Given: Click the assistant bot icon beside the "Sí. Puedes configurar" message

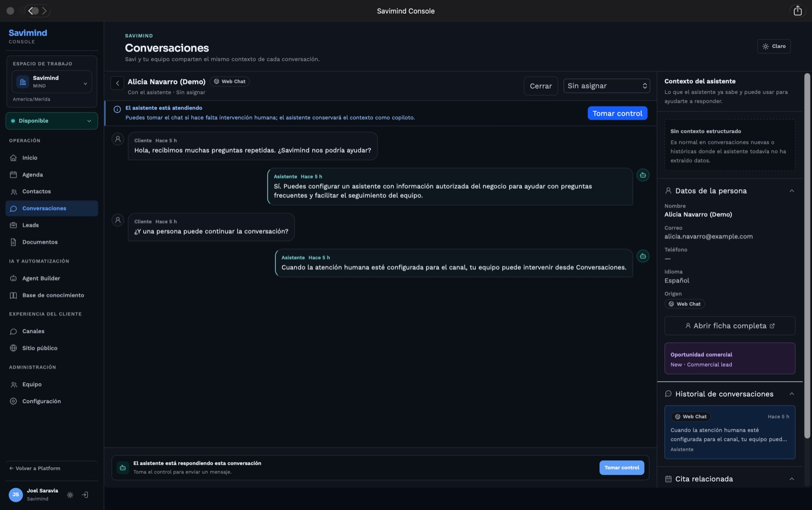Looking at the screenshot, I should (643, 175).
